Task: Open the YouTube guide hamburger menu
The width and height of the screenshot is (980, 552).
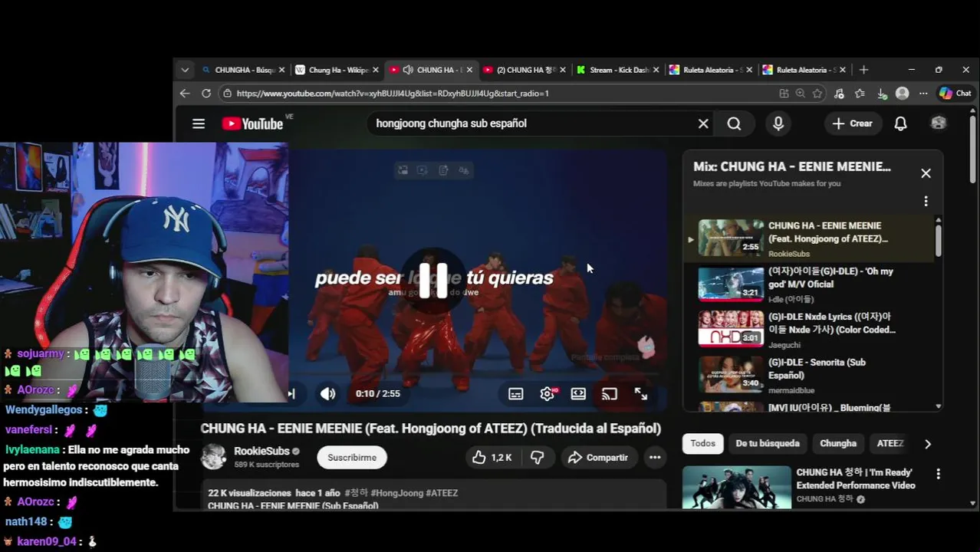Action: (199, 123)
